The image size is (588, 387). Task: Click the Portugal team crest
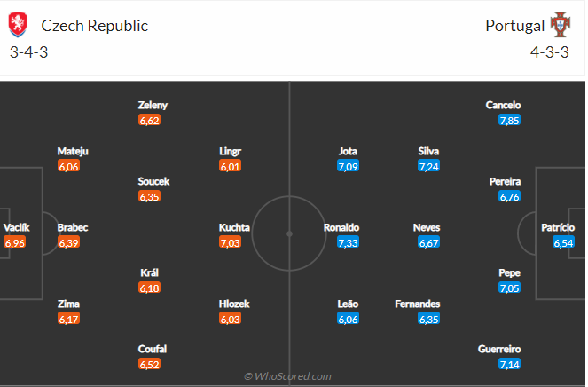click(561, 25)
